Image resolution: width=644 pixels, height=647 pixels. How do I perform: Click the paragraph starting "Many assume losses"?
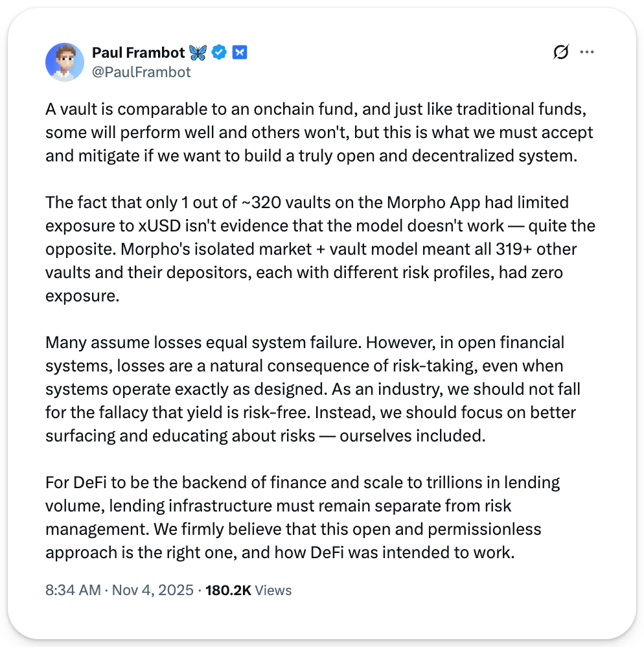click(x=313, y=388)
